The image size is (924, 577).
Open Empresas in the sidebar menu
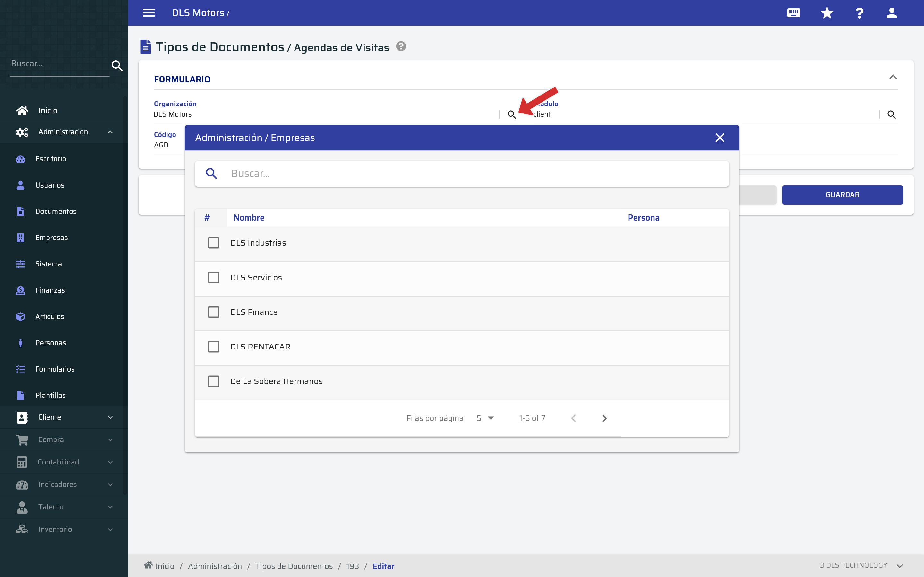click(x=52, y=238)
